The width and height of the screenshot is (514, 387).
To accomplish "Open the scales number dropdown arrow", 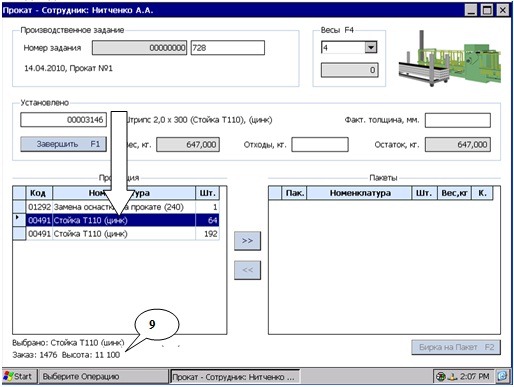I will click(371, 47).
